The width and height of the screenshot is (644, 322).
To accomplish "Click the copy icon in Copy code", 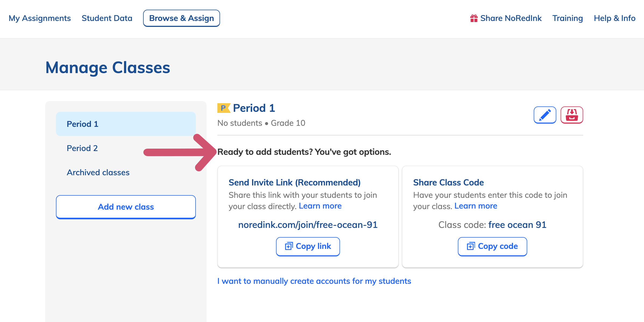I will 471,246.
